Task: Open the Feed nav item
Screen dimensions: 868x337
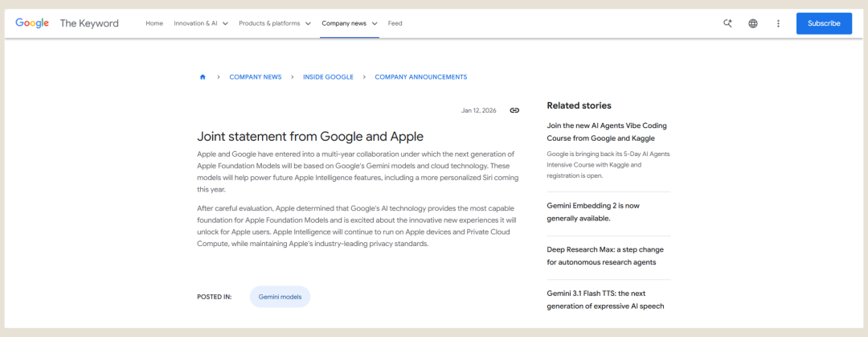Action: click(x=395, y=23)
